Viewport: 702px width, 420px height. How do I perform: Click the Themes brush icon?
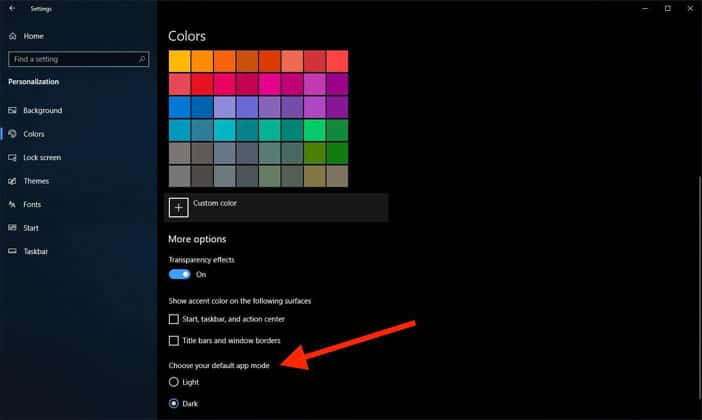coord(13,181)
